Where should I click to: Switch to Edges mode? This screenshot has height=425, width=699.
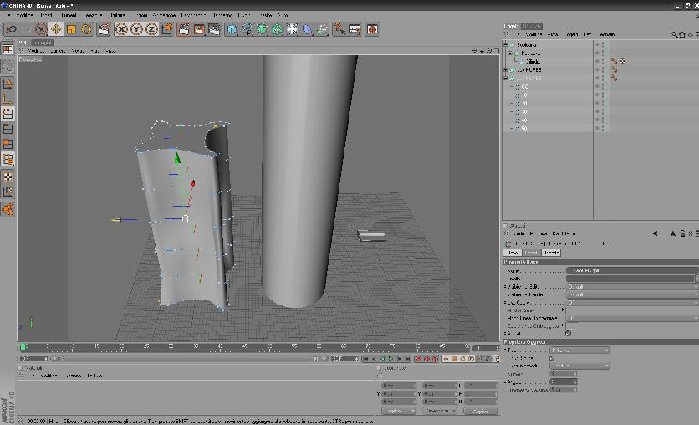[8, 129]
